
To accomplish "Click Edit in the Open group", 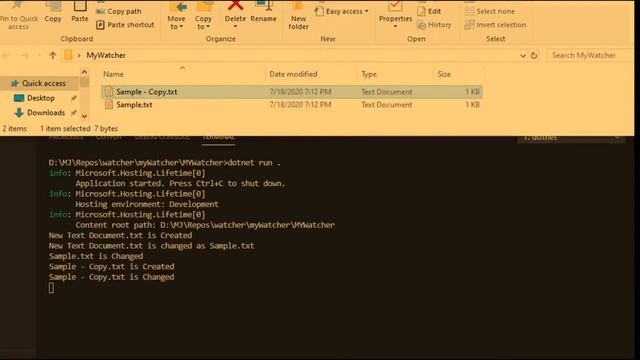I will (429, 11).
